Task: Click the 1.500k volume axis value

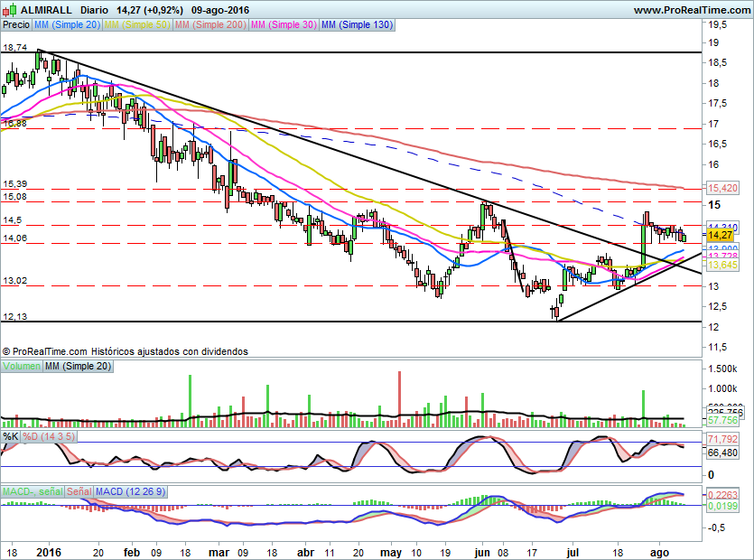Action: 722,369
